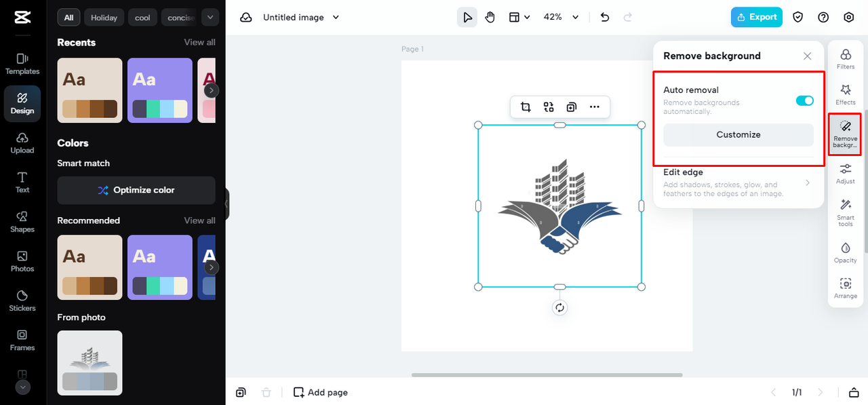Rotate handle below the selected image

559,307
